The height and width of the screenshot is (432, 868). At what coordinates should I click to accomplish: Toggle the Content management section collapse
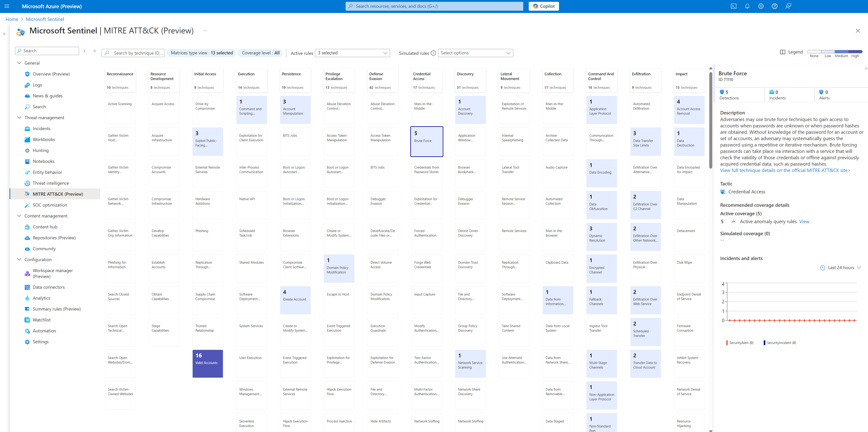coord(19,216)
